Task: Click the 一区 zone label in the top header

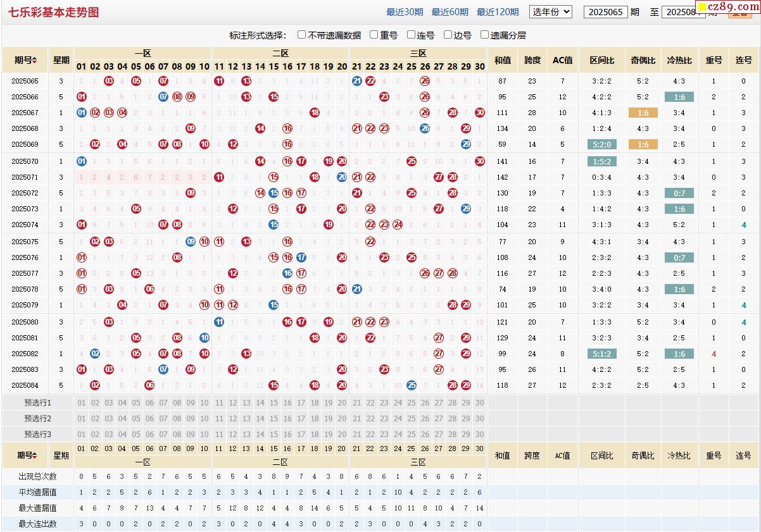Action: [x=143, y=54]
